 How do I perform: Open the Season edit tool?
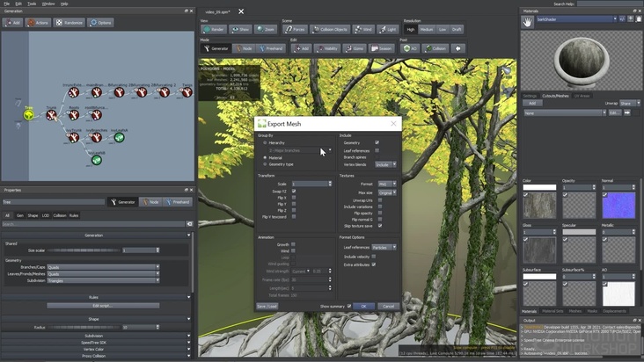[382, 48]
